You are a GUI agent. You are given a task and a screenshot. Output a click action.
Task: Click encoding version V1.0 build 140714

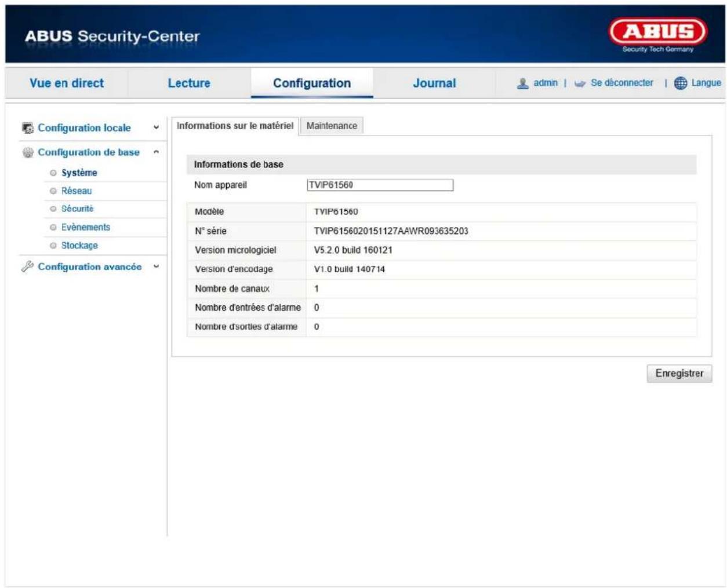tap(350, 269)
